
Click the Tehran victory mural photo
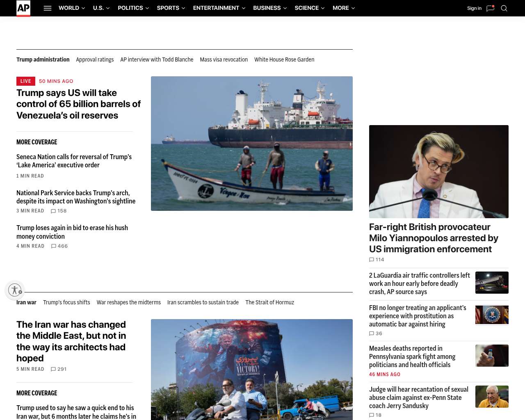(252, 370)
